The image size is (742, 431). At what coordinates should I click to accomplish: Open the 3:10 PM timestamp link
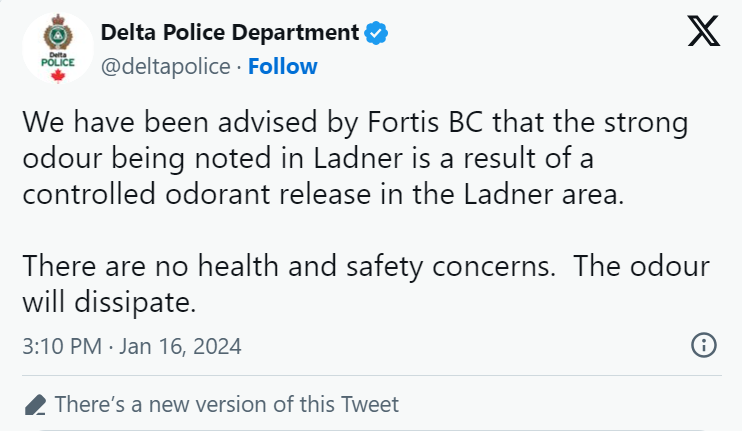[62, 346]
